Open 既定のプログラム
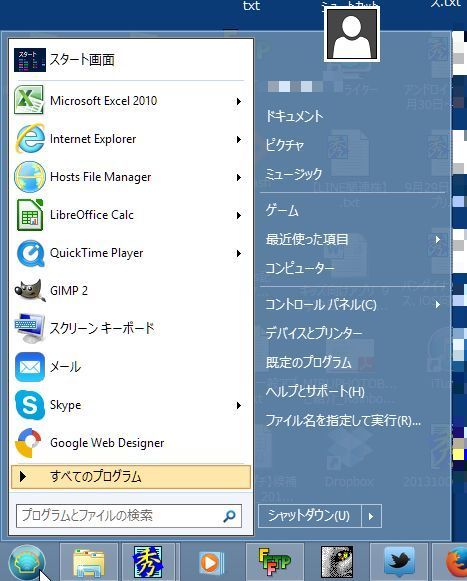 coord(308,362)
